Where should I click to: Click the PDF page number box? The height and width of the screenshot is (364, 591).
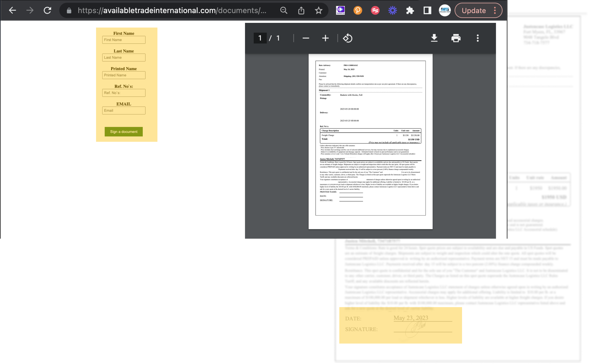(260, 38)
